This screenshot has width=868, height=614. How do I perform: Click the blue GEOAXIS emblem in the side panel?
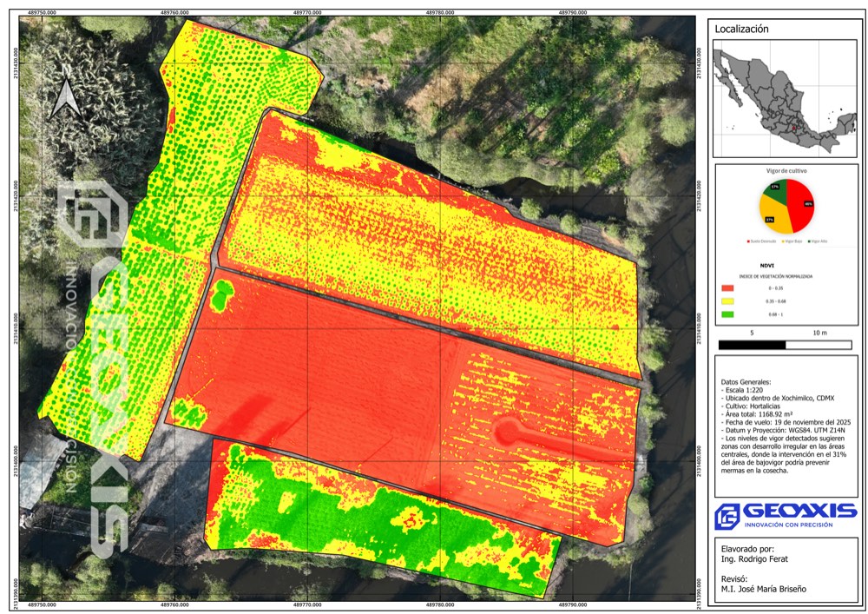[727, 517]
